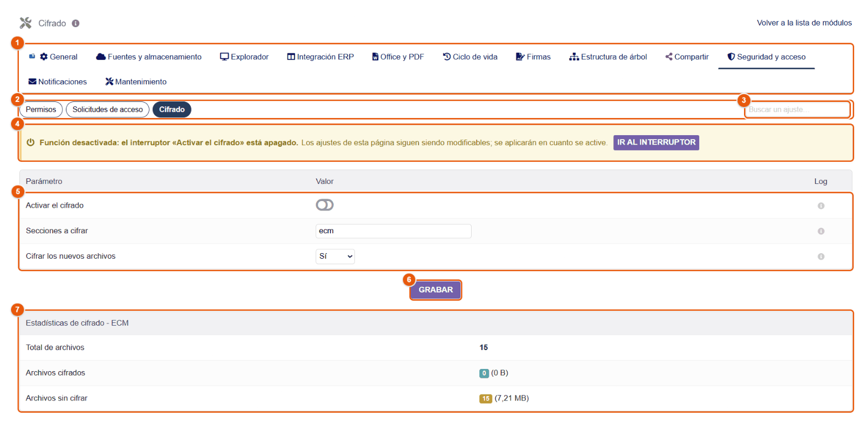Click the Parámetro column header
The image size is (868, 421).
pyautogui.click(x=44, y=181)
